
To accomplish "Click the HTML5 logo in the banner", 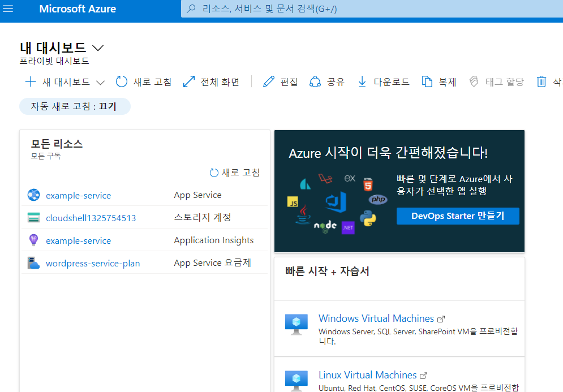I will [368, 184].
